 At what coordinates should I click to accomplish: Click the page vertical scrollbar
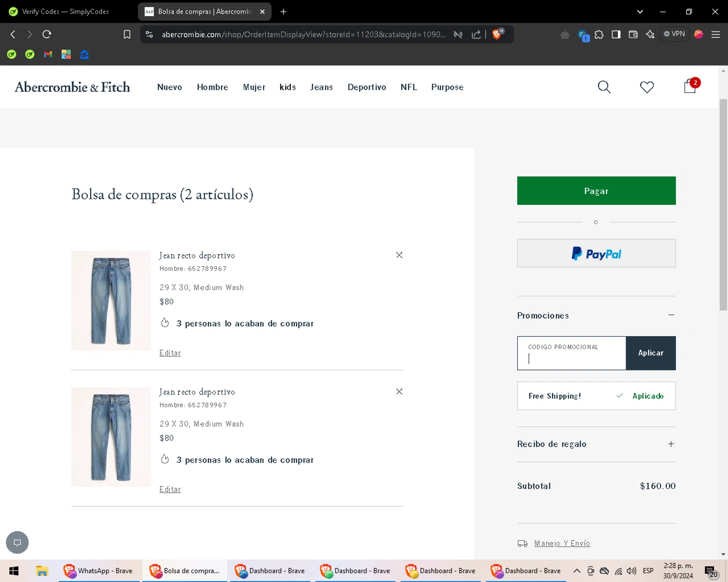[x=723, y=204]
